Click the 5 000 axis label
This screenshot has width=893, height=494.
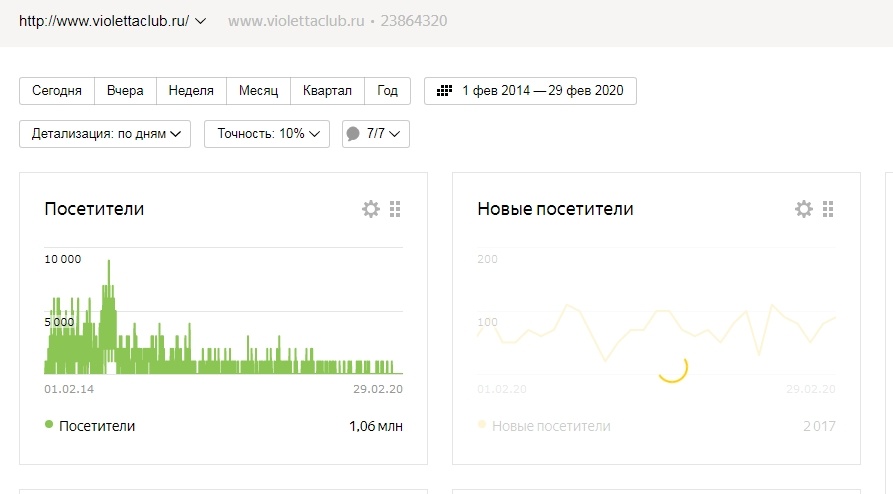59,322
